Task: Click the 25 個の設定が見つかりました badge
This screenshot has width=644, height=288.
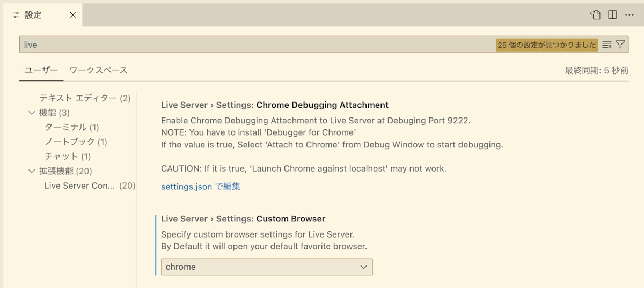Action: coord(547,45)
